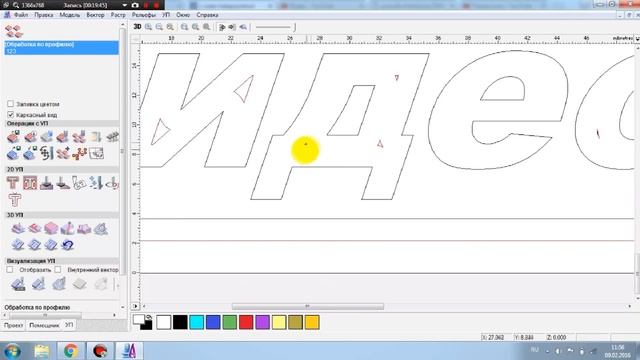Click the left panel horizontal scrollbar

[x=45, y=316]
